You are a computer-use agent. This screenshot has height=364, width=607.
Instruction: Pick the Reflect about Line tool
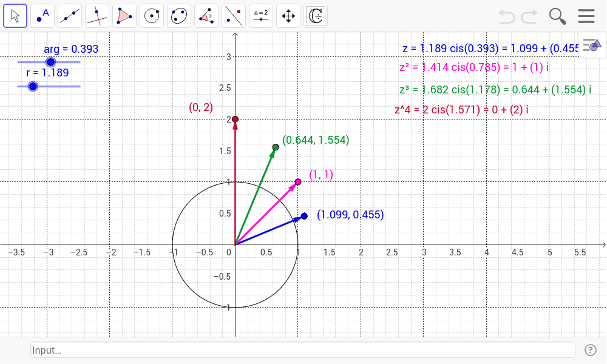coord(234,16)
